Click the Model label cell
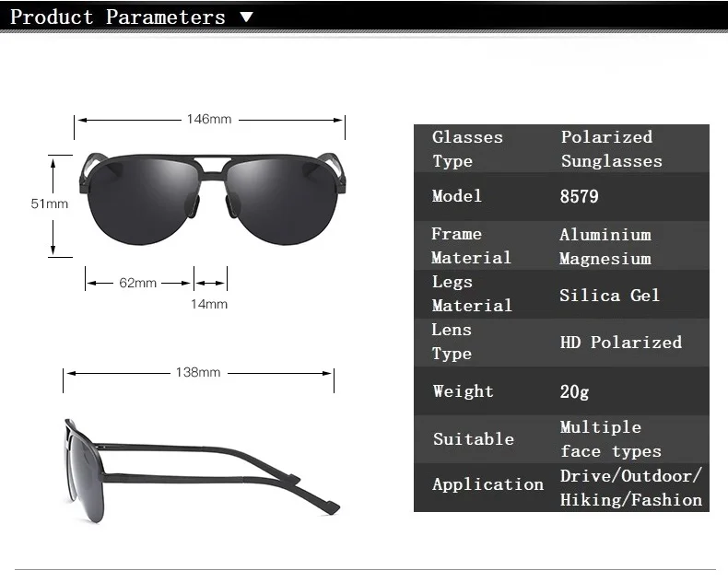 457,196
